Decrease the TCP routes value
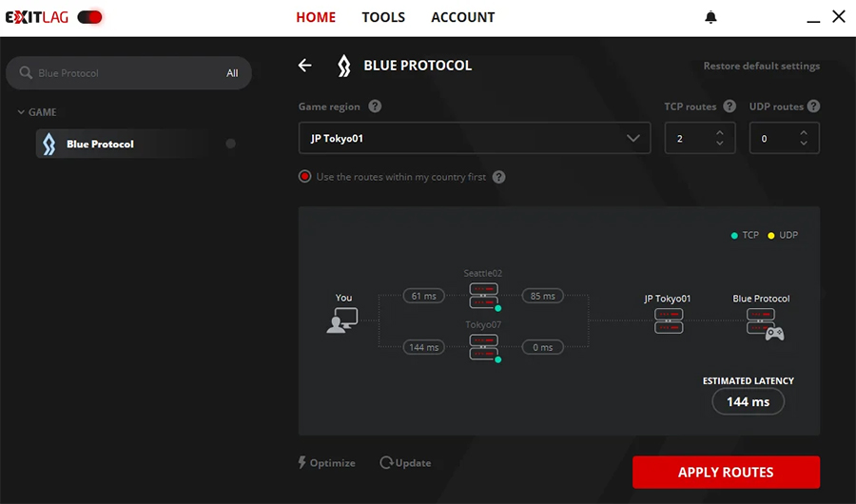Viewport: 856px width, 504px height. click(x=720, y=143)
